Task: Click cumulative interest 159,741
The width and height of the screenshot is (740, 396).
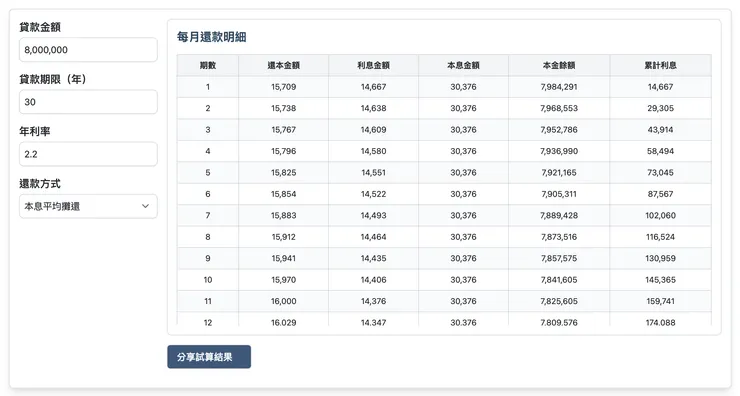Action: pyautogui.click(x=660, y=301)
